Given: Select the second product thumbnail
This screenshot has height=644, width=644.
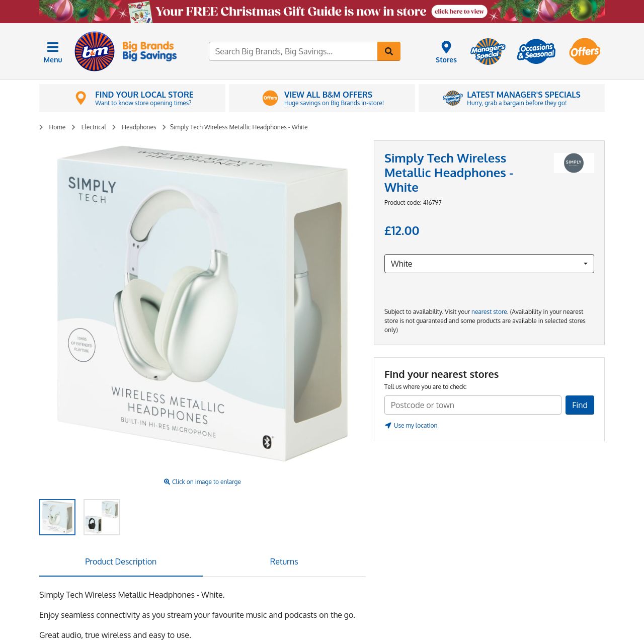Looking at the screenshot, I should [102, 517].
